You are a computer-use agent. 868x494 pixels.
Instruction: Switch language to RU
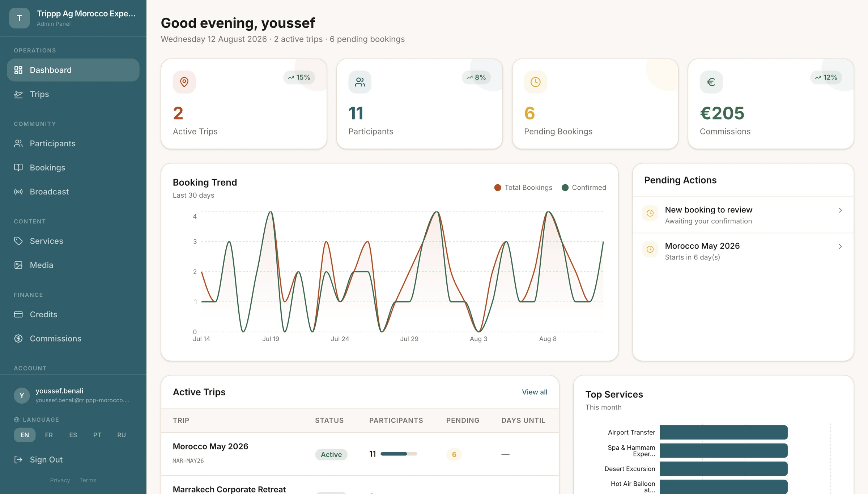pos(122,435)
